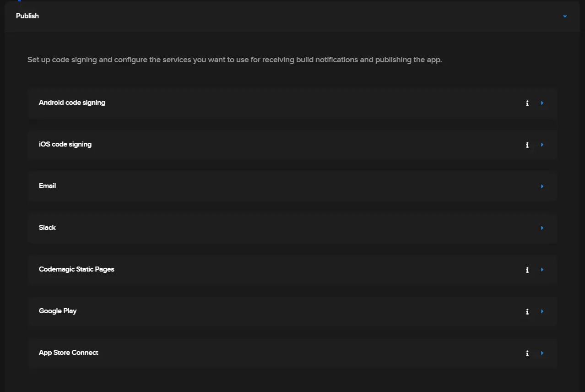Click the Publish section title
Screen dimensions: 585x392
(27, 16)
